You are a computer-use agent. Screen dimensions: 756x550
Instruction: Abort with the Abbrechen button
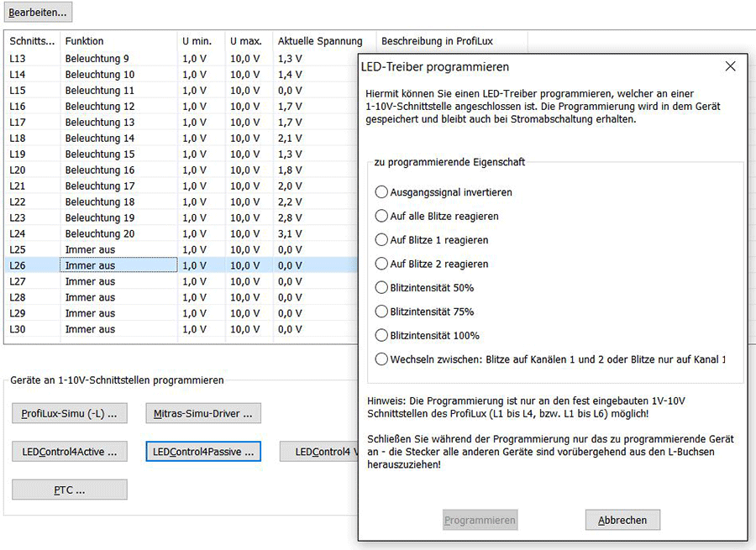[622, 519]
